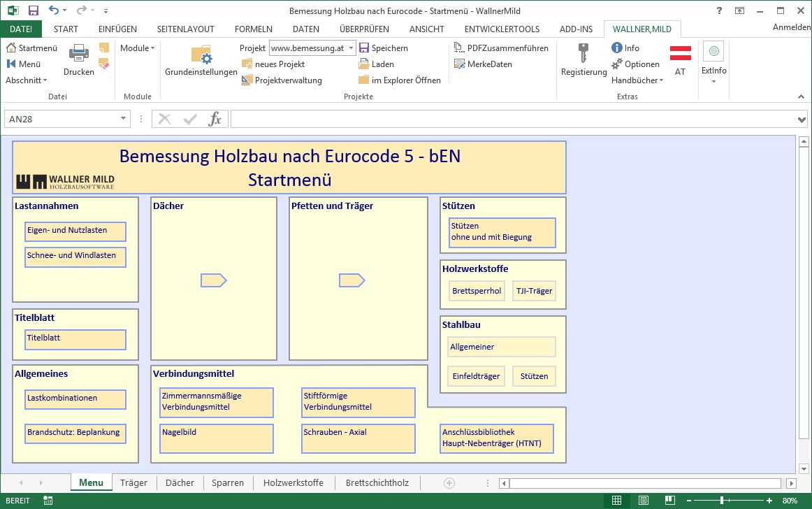Click arrow shape in Pfetten und Träger

351,280
